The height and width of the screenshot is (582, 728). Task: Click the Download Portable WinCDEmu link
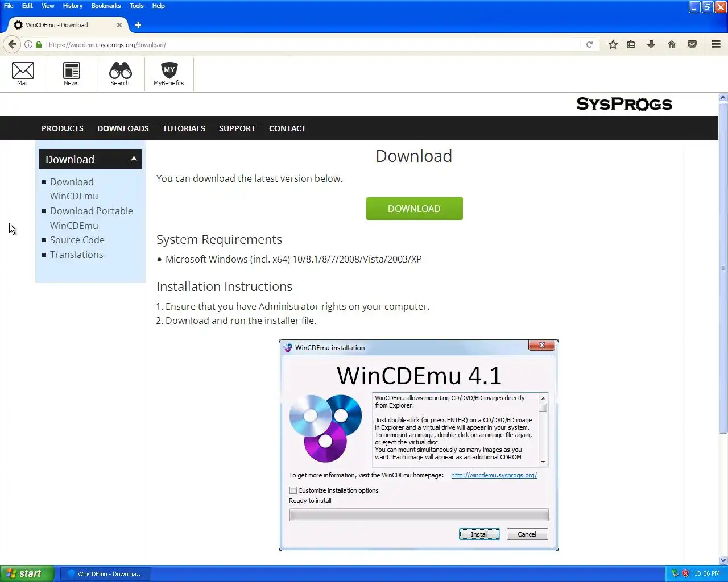point(91,218)
